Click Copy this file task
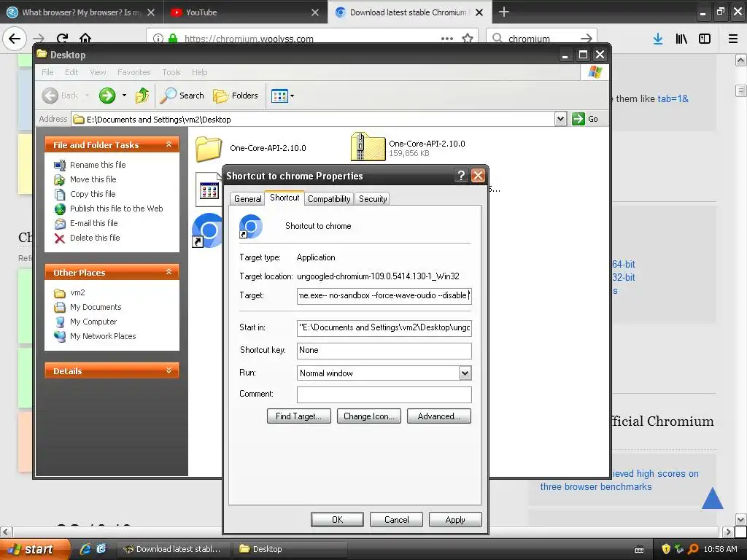747x560 pixels. pos(93,194)
